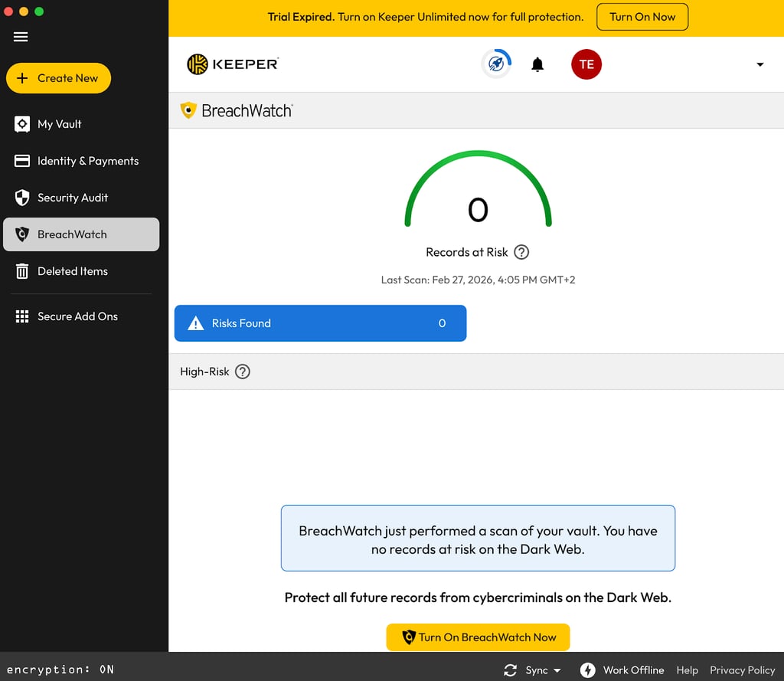The width and height of the screenshot is (784, 681).
Task: Open the rocket quick start icon
Action: pyautogui.click(x=496, y=64)
